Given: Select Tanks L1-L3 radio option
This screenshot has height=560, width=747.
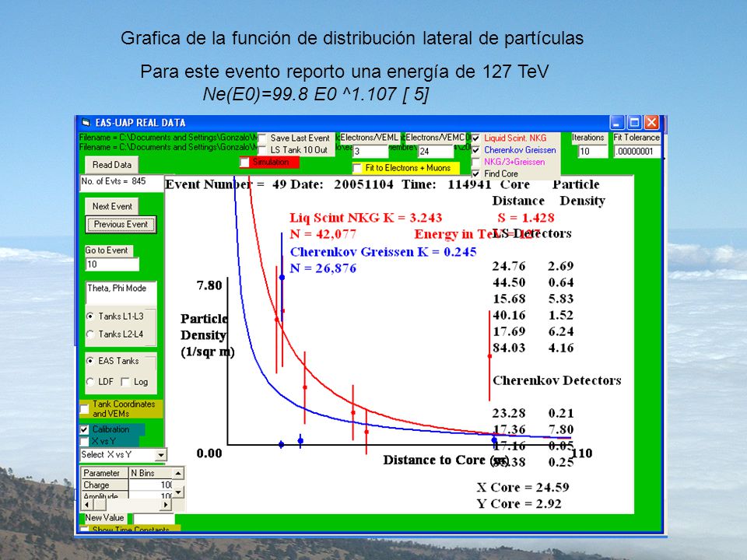Looking at the screenshot, I should [x=90, y=317].
